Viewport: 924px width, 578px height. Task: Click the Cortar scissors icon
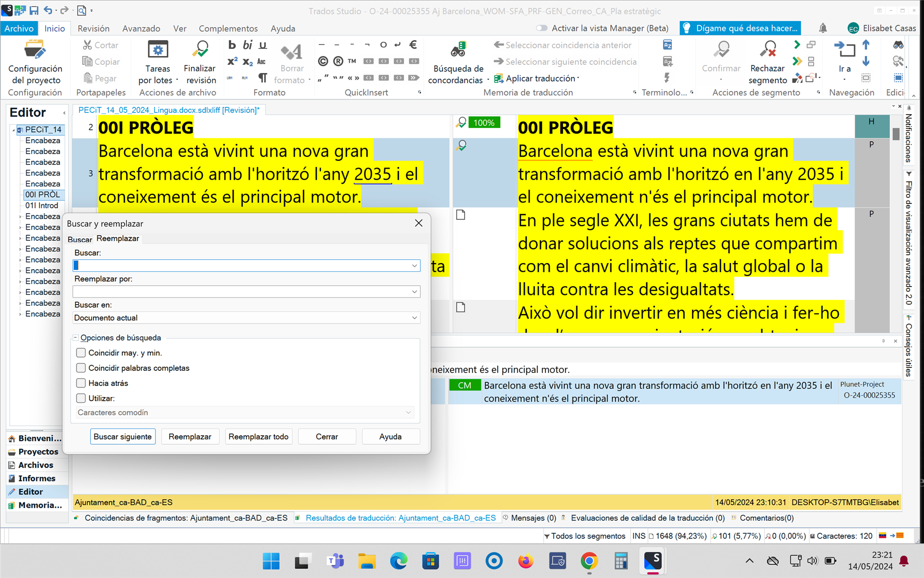click(87, 45)
